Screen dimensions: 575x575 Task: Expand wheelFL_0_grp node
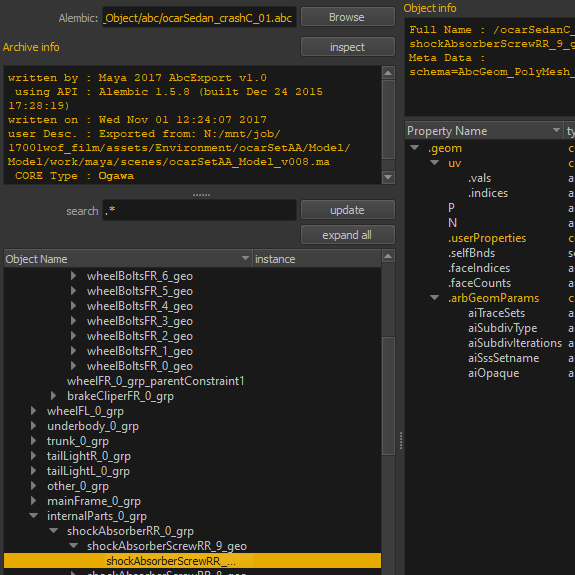33,411
